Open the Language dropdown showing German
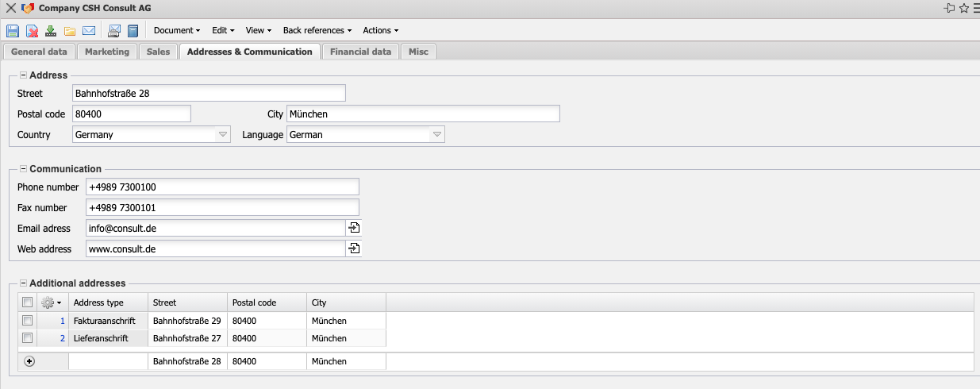The height and width of the screenshot is (389, 980). (436, 135)
